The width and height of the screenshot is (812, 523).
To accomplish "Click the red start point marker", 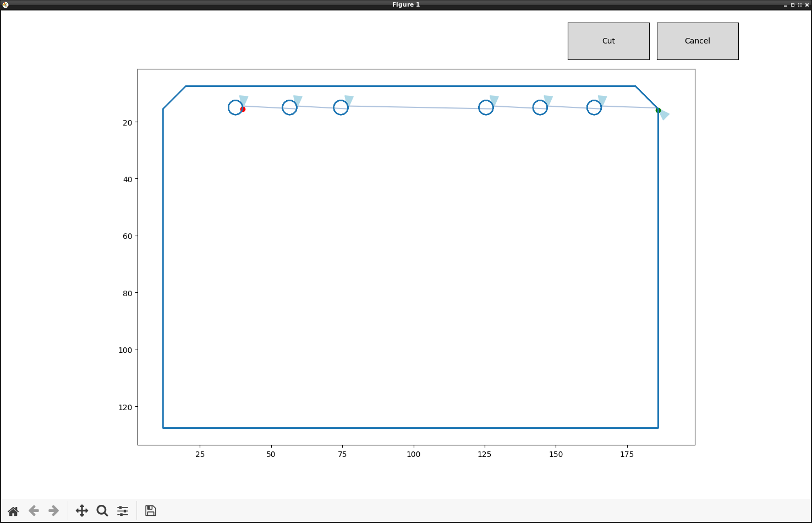I will (243, 110).
